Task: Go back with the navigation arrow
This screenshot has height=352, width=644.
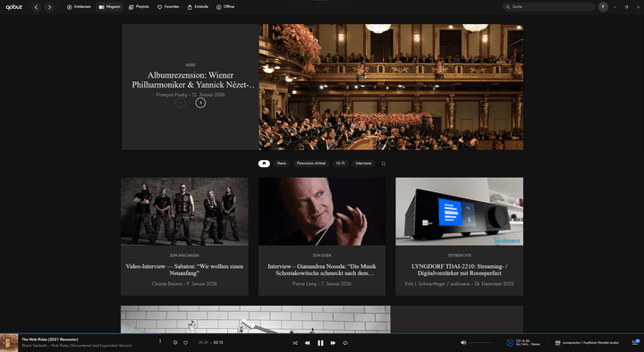Action: (x=36, y=7)
